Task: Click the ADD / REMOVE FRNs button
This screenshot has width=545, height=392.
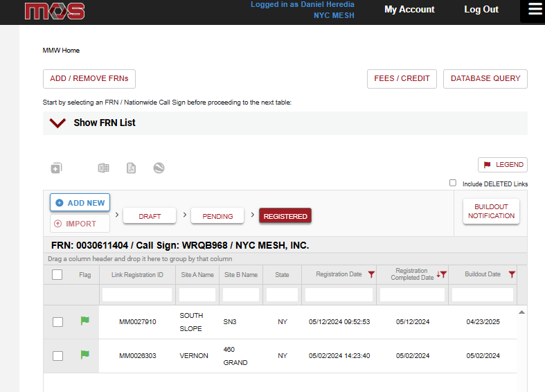Action: 89,79
